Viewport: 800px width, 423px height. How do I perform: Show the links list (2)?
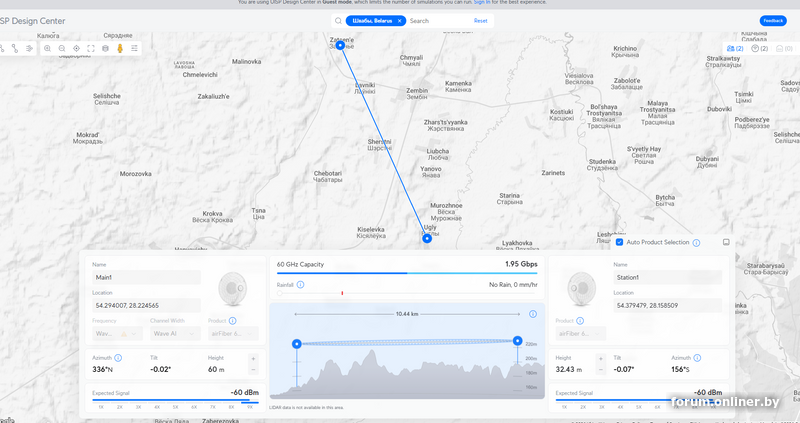[735, 48]
